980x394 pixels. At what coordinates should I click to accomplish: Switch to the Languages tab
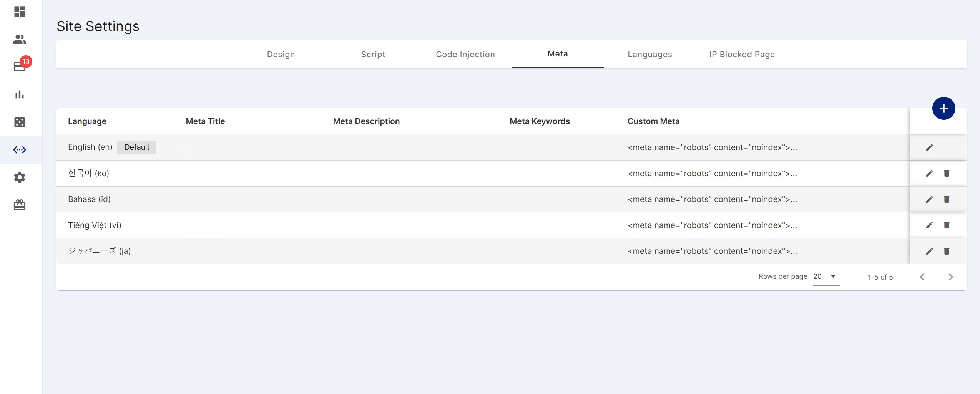click(x=650, y=55)
